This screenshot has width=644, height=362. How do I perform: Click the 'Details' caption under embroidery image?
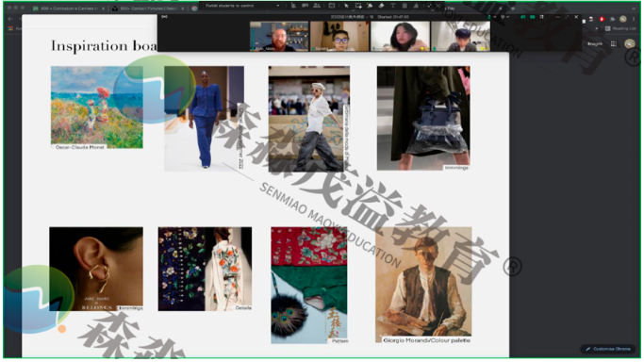(x=243, y=308)
